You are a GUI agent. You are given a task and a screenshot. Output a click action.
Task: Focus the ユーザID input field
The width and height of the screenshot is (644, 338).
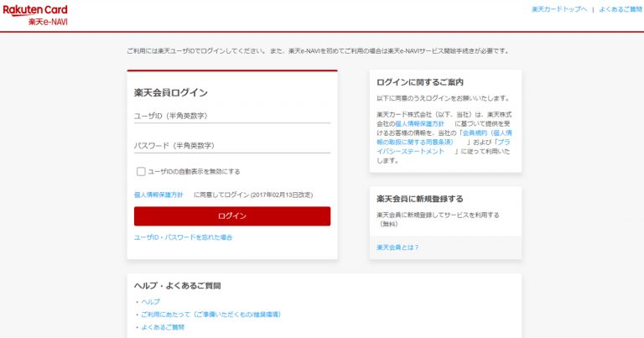tap(231, 117)
